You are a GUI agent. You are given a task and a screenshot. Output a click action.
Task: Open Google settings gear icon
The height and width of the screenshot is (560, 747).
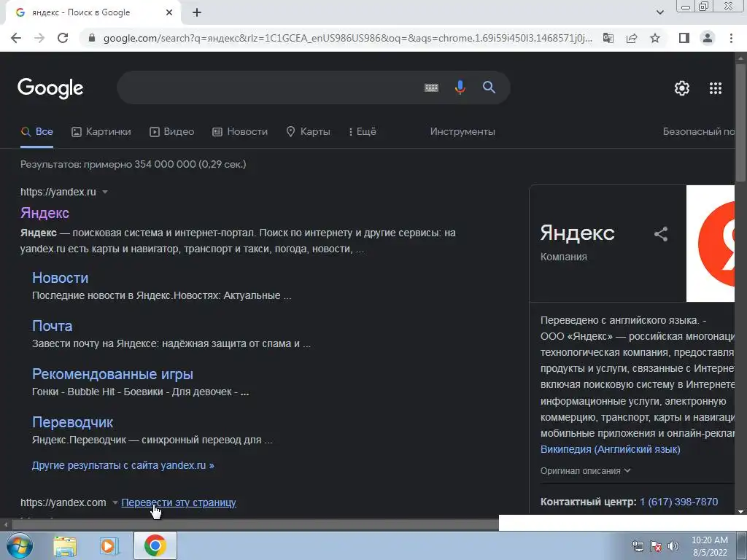[682, 88]
